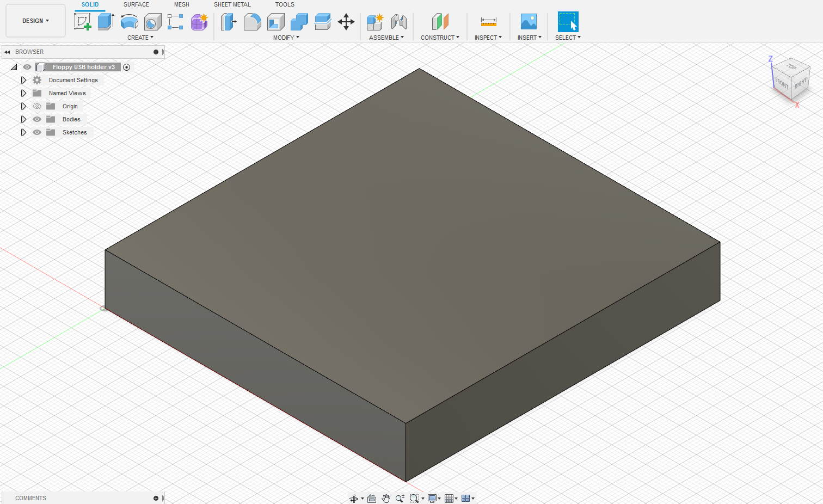Open the CREATE dropdown menu
823x504 pixels.
pyautogui.click(x=140, y=38)
